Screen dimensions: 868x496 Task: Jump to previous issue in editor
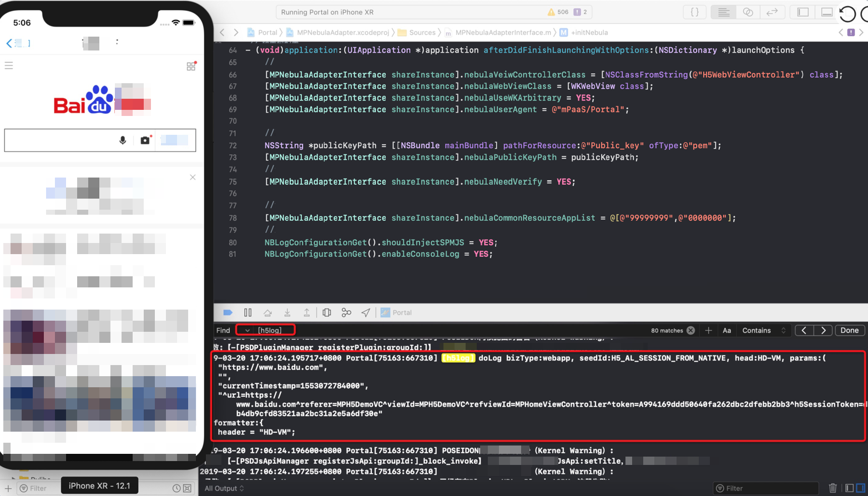point(841,32)
